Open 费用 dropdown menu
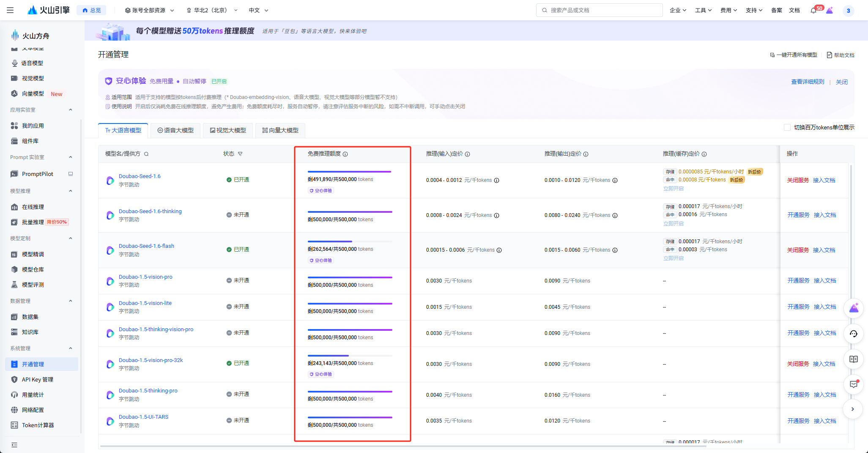Viewport: 868px width, 453px height. pyautogui.click(x=728, y=10)
